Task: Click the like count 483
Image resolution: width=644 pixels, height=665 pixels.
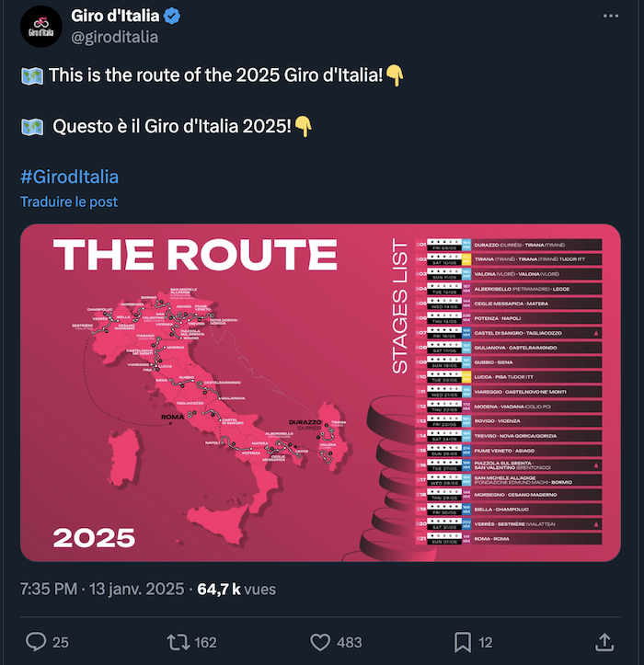Action: click(349, 642)
